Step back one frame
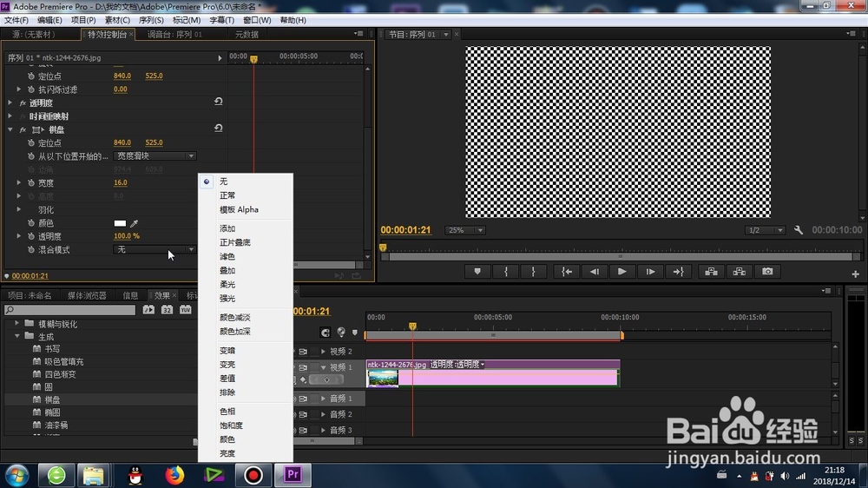 pyautogui.click(x=594, y=272)
